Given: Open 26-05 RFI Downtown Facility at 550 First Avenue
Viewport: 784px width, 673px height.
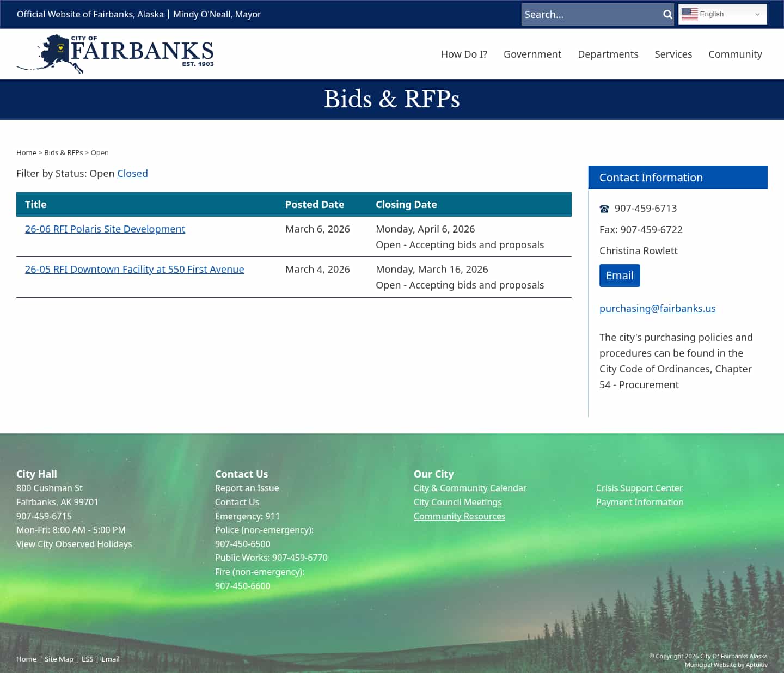Looking at the screenshot, I should [x=134, y=269].
